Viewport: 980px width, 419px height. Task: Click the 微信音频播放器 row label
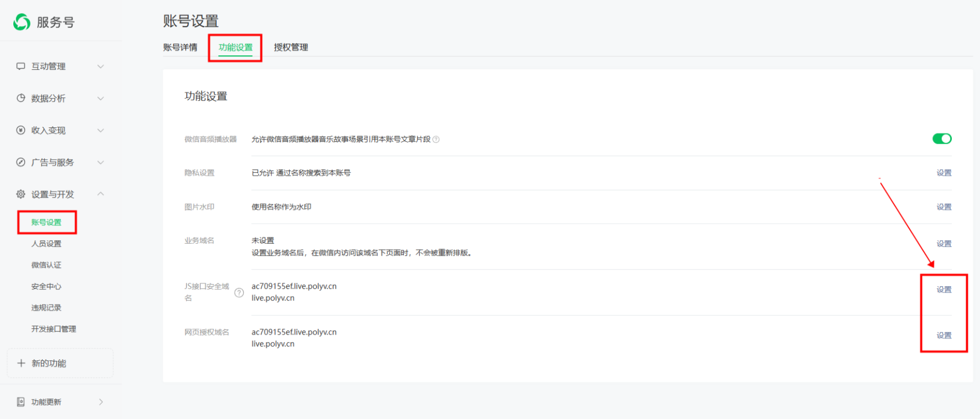[211, 139]
